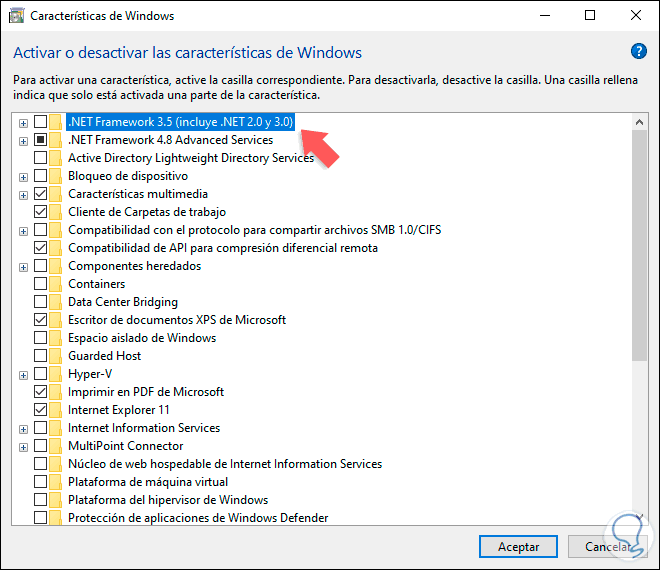Click folder icon beside Plataforma de máquina virtual

point(55,482)
